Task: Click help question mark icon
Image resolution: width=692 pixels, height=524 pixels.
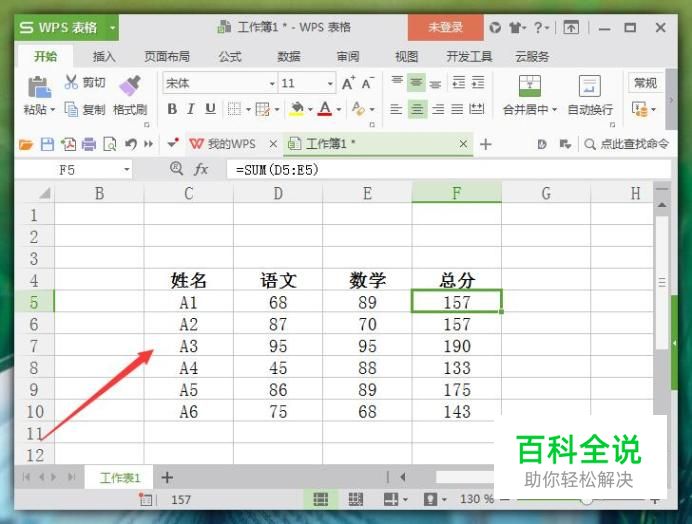Action: pyautogui.click(x=538, y=27)
